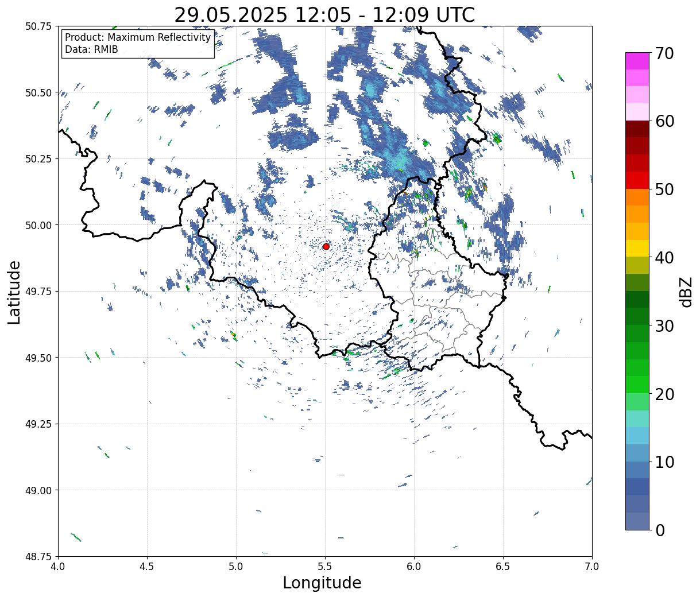Click colorbar tick label 60
Image resolution: width=700 pixels, height=597 pixels.
click(664, 121)
